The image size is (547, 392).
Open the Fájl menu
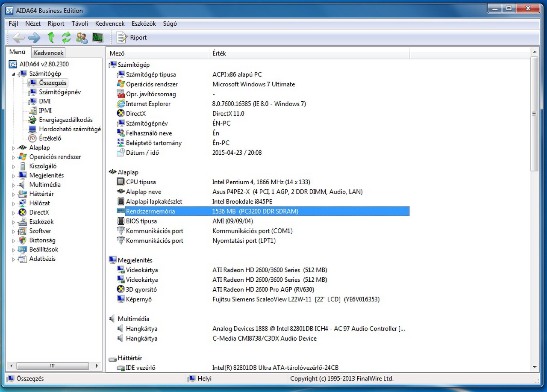pyautogui.click(x=13, y=24)
